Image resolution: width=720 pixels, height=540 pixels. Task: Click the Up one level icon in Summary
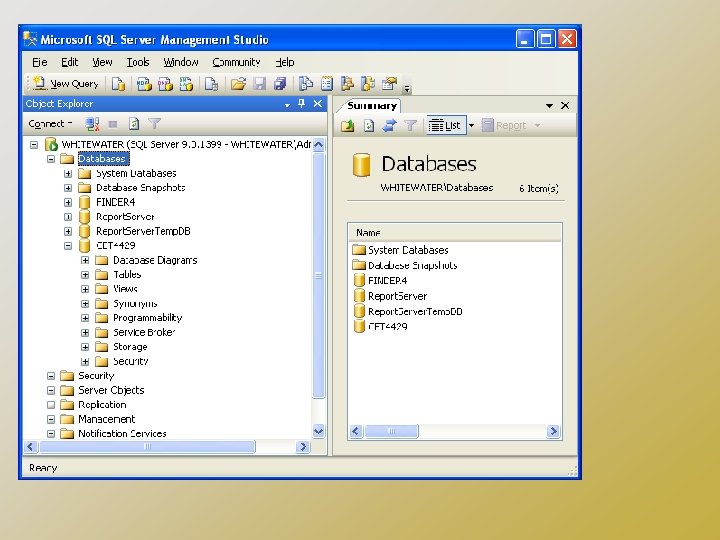[348, 125]
